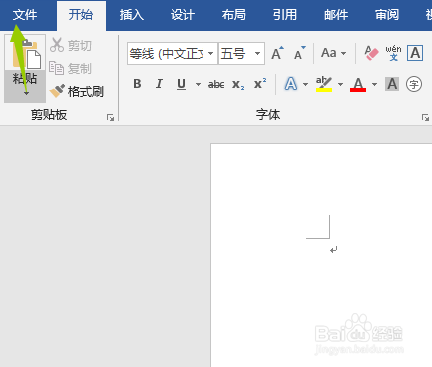Expand the font size dropdown arrow
Viewport: 432px width, 367px height.
pos(258,53)
